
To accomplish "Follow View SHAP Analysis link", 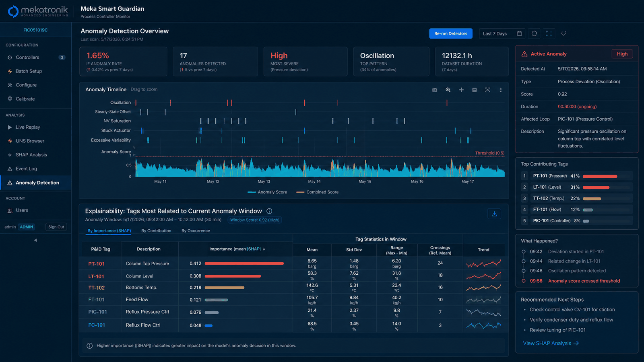I will [x=551, y=343].
